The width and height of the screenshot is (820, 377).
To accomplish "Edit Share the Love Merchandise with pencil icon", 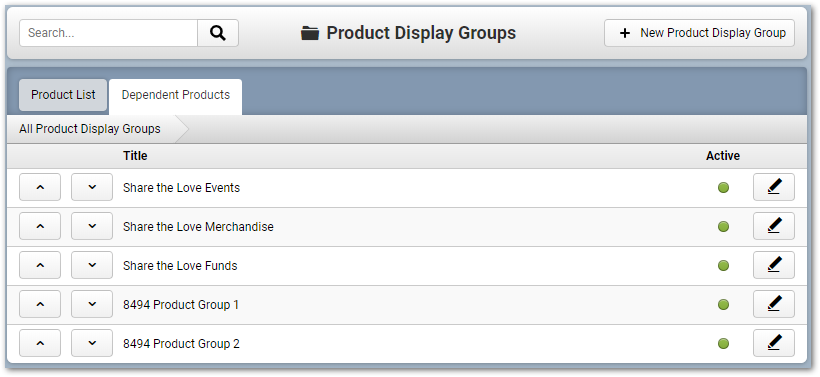I will coord(773,226).
